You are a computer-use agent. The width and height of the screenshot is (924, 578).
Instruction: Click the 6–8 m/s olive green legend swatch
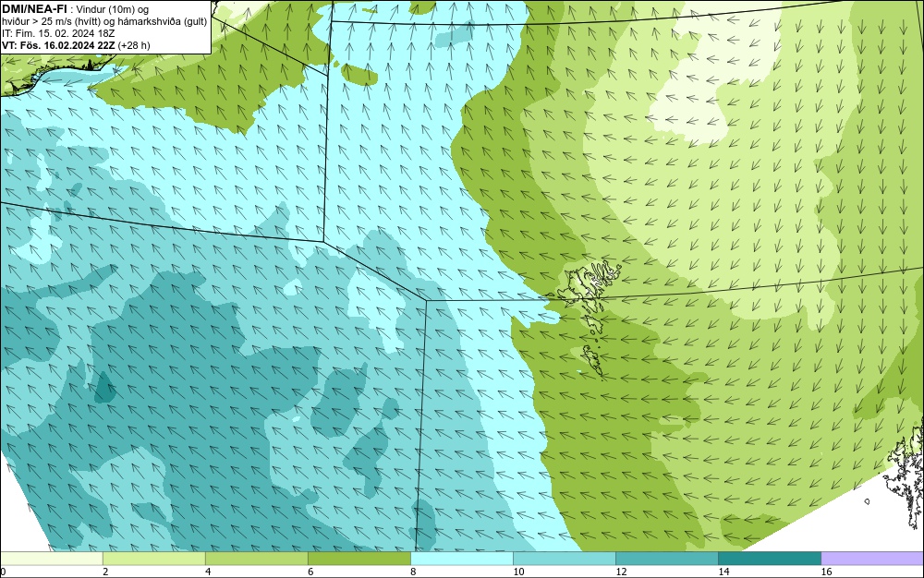tap(359, 559)
